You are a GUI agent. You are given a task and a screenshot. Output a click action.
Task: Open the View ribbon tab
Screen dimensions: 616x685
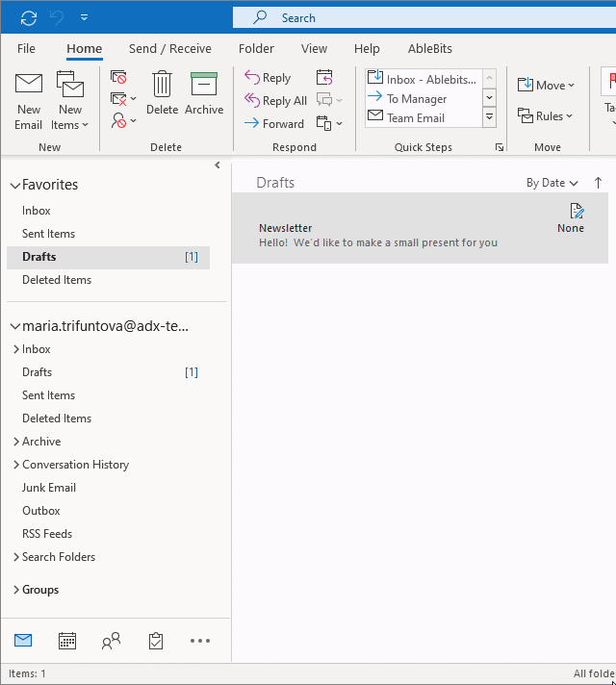point(314,48)
